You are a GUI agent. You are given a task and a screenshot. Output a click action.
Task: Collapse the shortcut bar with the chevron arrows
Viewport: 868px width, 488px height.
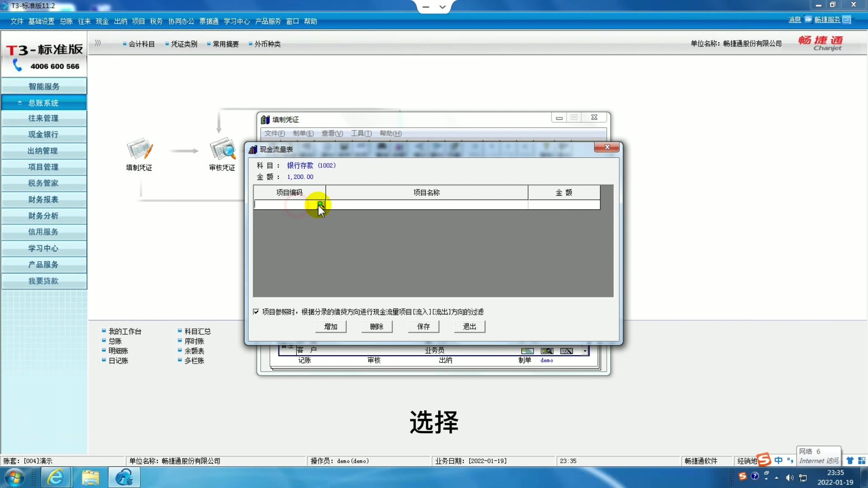point(98,43)
